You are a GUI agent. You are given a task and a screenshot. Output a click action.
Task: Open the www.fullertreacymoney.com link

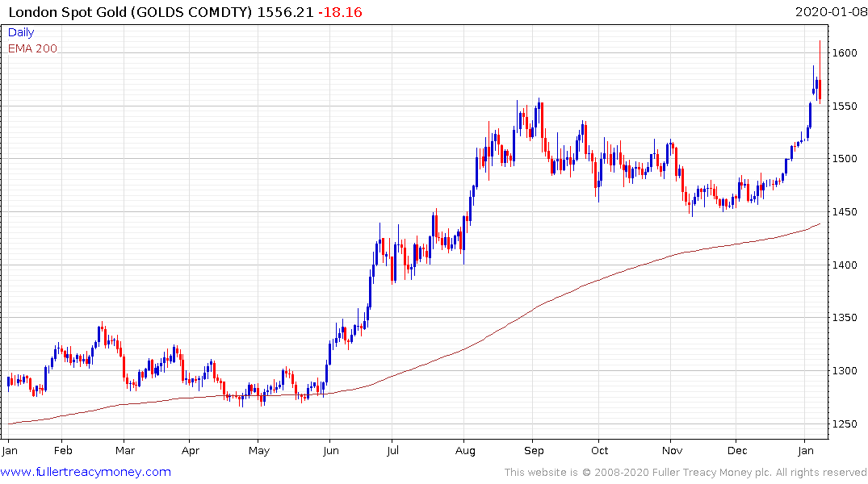[x=86, y=472]
